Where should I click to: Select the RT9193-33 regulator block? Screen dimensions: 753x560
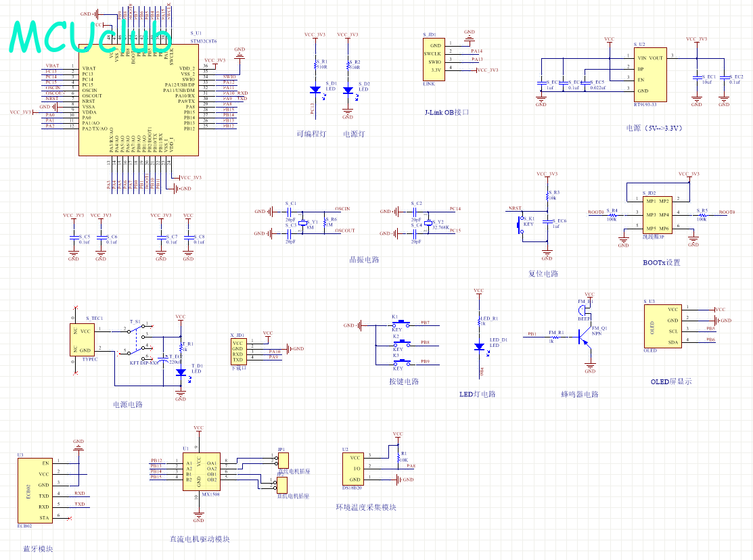coord(650,74)
